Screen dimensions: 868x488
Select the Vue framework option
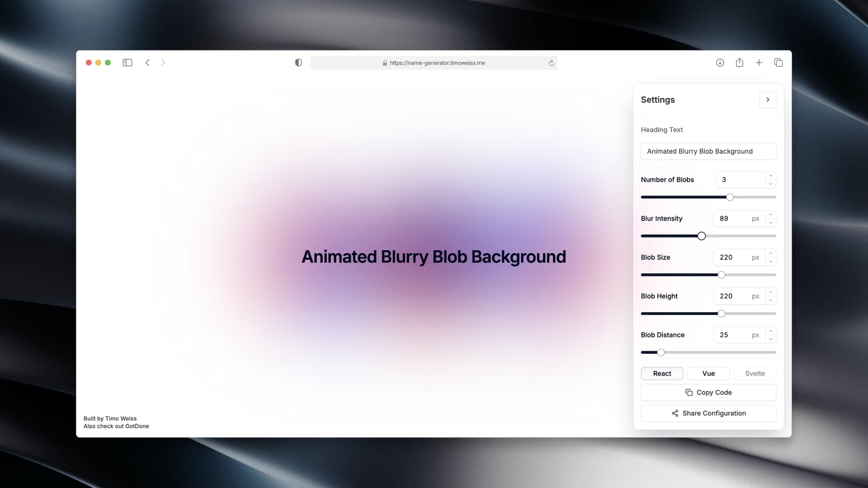click(x=708, y=373)
